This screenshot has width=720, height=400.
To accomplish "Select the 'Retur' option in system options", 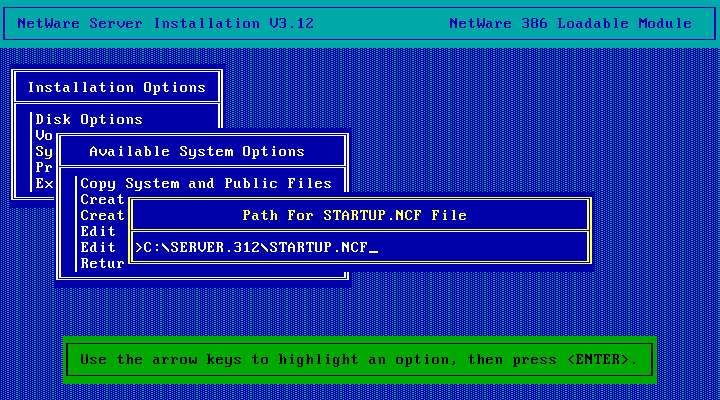I will pyautogui.click(x=102, y=264).
